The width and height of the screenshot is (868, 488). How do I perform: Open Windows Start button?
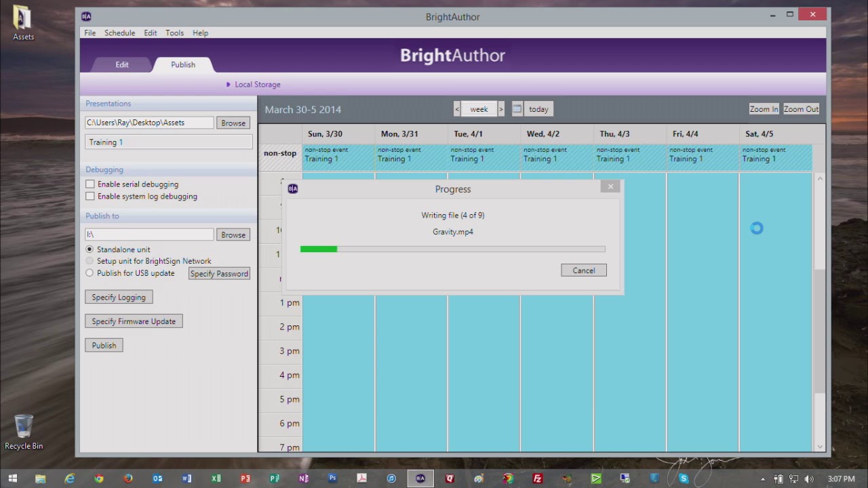click(x=12, y=479)
